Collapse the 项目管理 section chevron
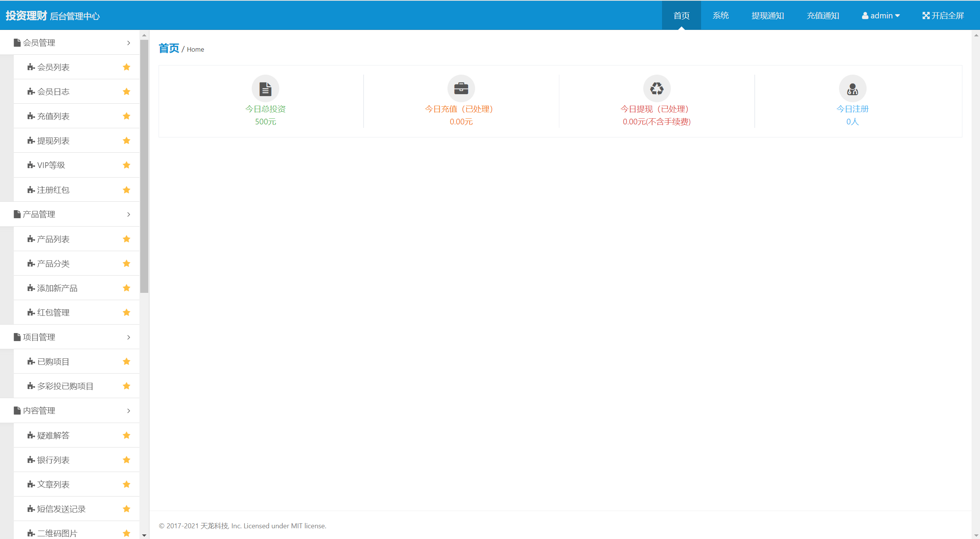The width and height of the screenshot is (980, 539). click(129, 337)
